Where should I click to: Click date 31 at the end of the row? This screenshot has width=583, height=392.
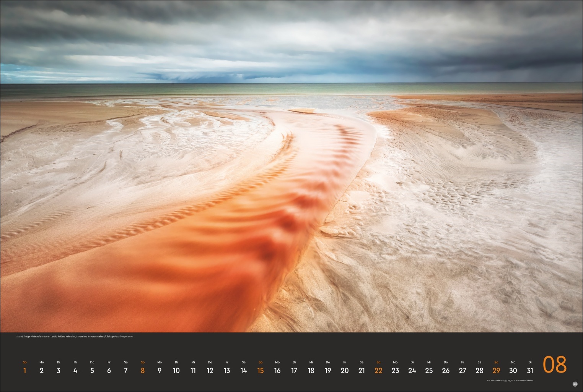coord(530,370)
